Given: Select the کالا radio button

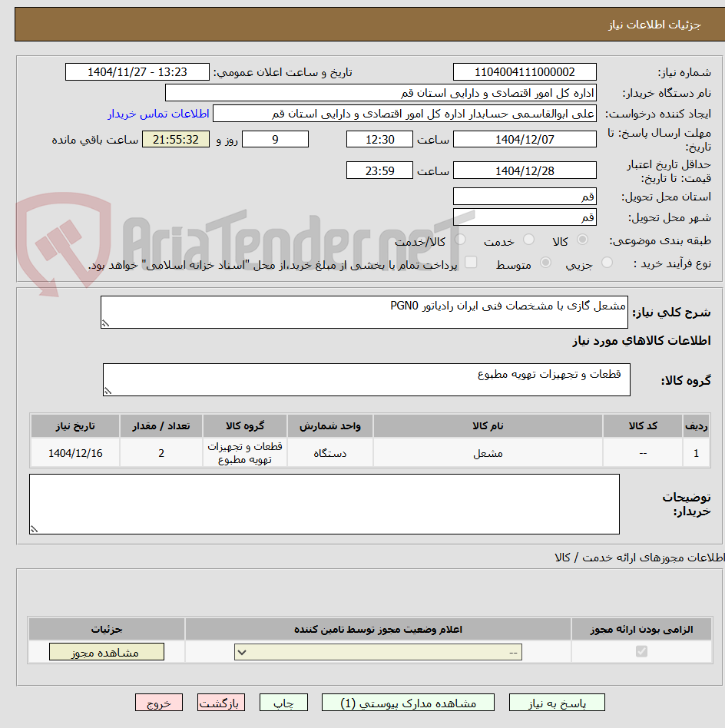Looking at the screenshot, I should 582,240.
